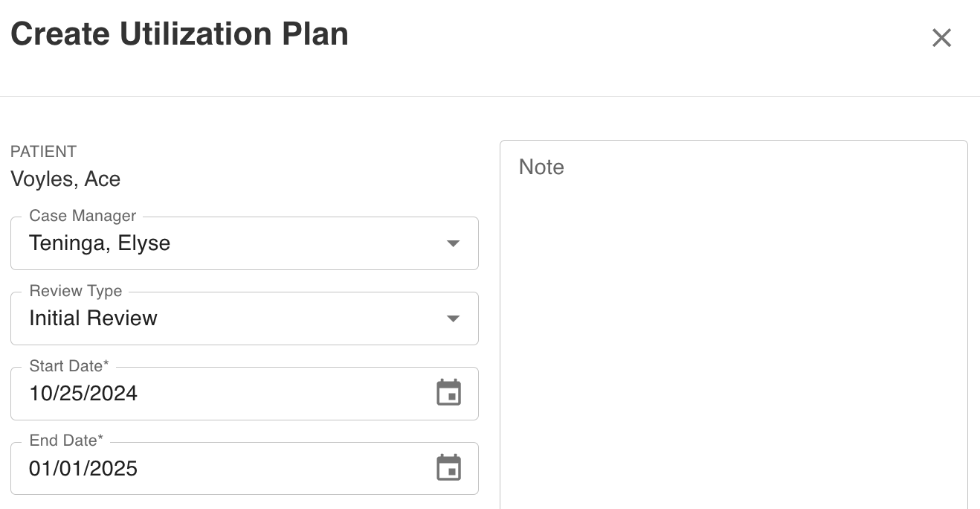Click the Start Date* label
This screenshot has width=980, height=509.
(69, 366)
